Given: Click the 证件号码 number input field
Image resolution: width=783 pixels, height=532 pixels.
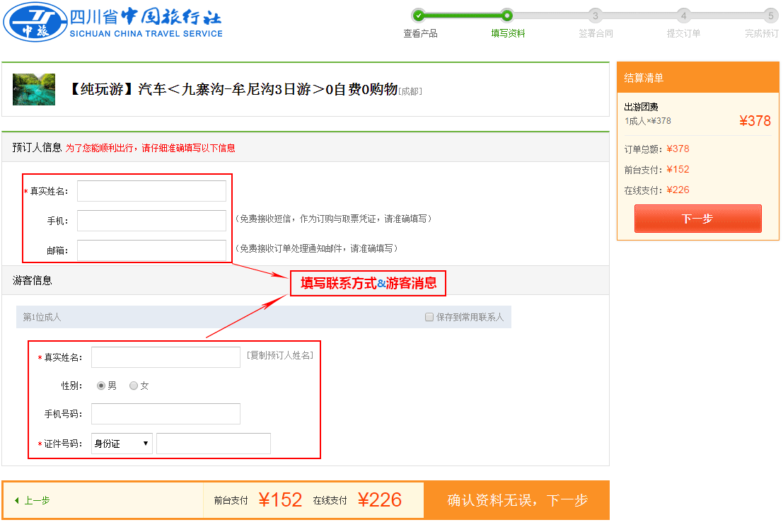Looking at the screenshot, I should [x=213, y=444].
